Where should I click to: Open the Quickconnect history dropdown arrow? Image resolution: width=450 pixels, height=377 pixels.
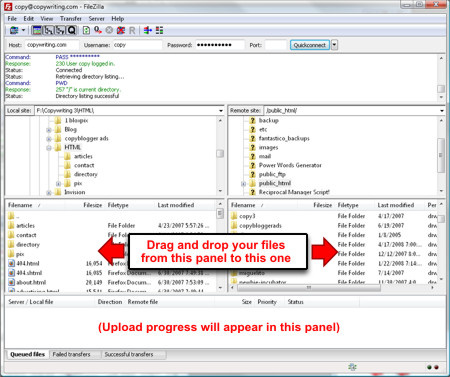[334, 45]
